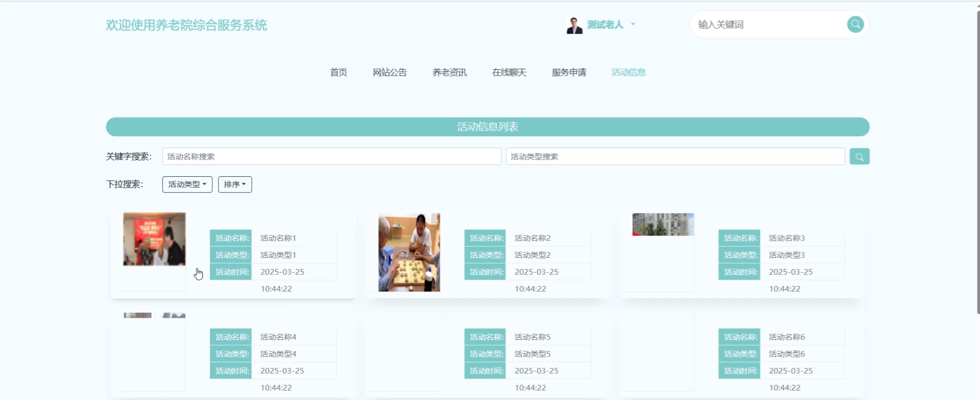This screenshot has height=400, width=980.
Task: Click the 活动类型2 value
Action: point(532,255)
